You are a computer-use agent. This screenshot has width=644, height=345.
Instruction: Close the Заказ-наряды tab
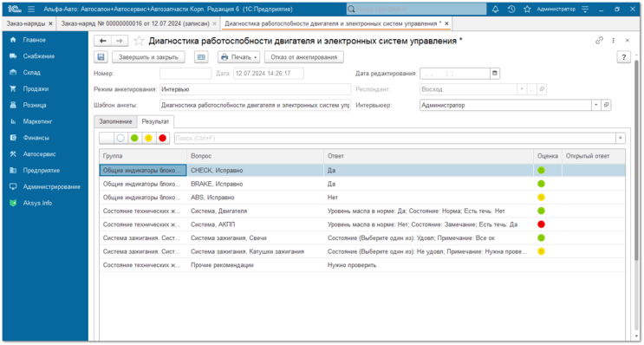pyautogui.click(x=50, y=23)
